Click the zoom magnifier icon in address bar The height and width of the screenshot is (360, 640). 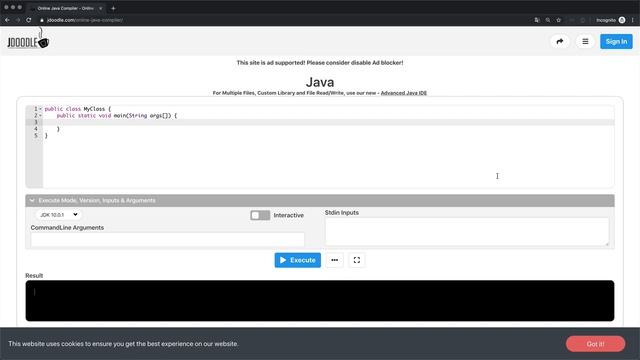click(x=548, y=20)
